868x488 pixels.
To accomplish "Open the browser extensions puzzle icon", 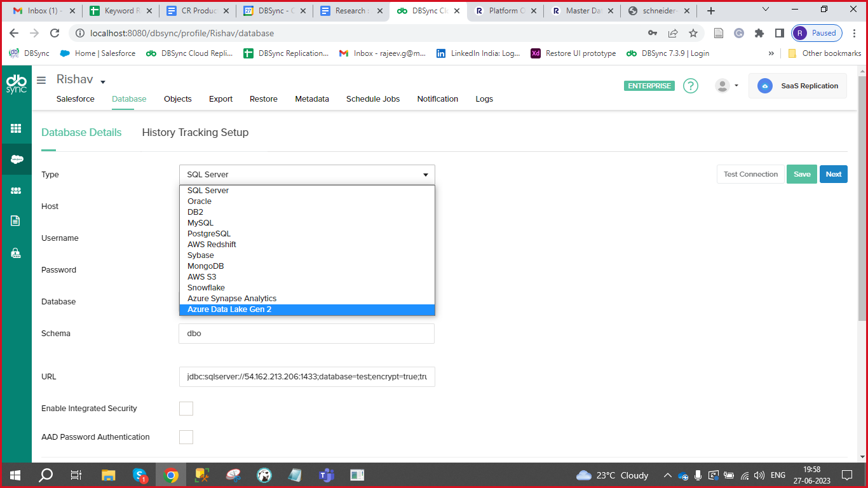I will (759, 33).
